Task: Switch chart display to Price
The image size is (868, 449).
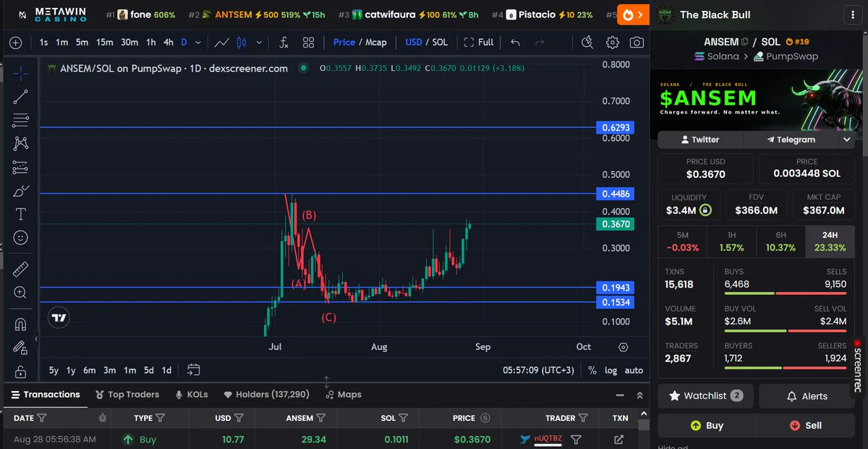Action: click(344, 43)
